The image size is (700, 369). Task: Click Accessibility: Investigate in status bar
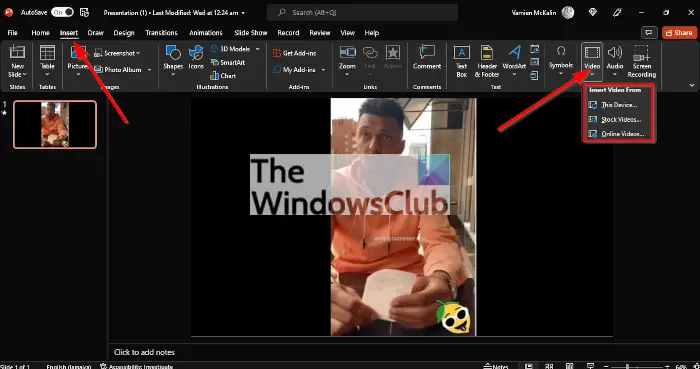click(x=136, y=366)
